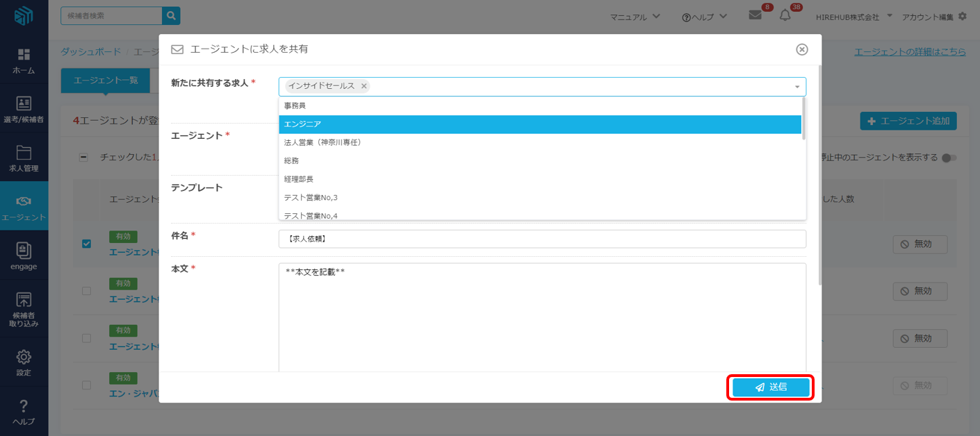Screen dimensions: 980x436
Task: Click inside the 件名 subject field
Action: tap(542, 239)
